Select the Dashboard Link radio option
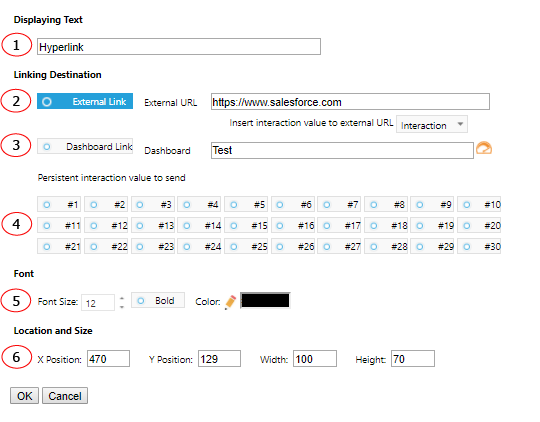This screenshot has height=422, width=540. [85, 146]
